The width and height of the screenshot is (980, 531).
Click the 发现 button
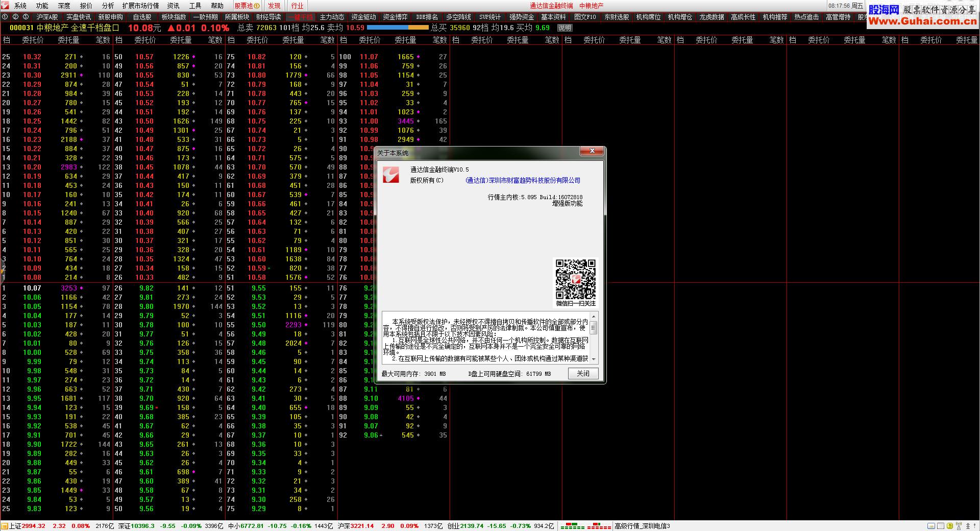275,6
